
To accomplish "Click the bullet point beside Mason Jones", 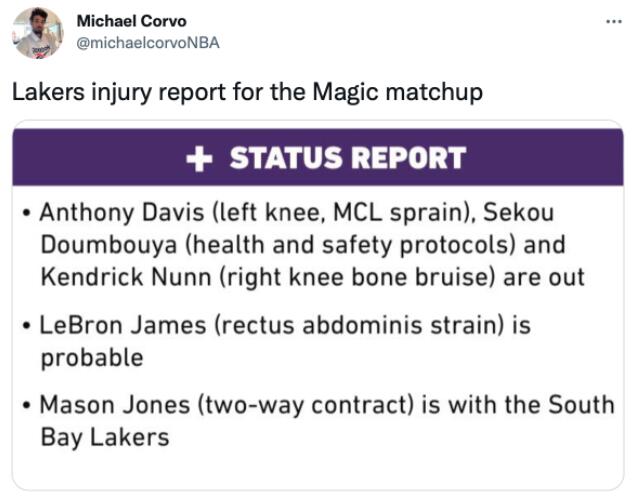I will tap(27, 405).
